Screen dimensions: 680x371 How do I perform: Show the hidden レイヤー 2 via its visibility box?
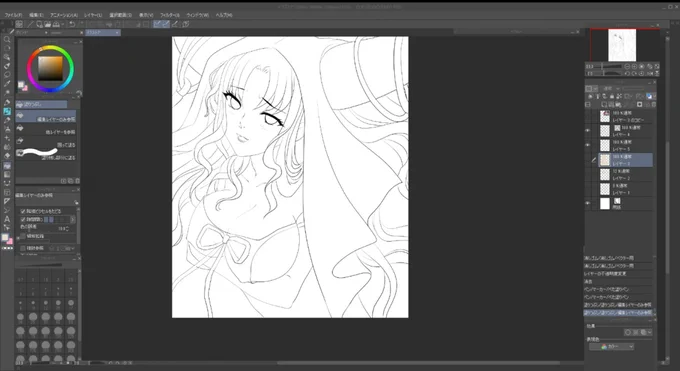click(x=588, y=174)
